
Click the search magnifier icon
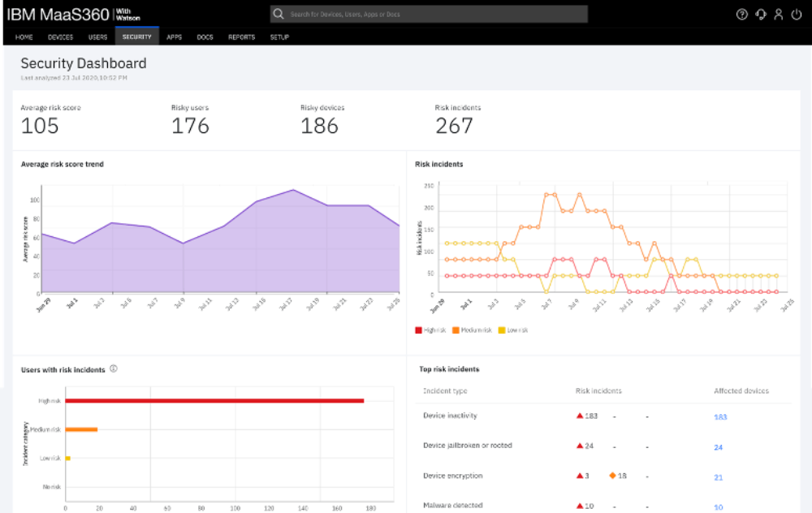click(279, 15)
